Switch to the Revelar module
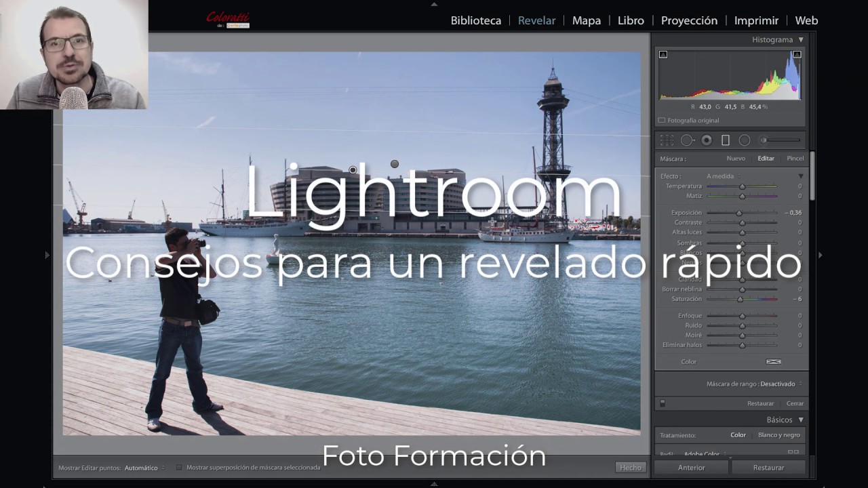Image resolution: width=868 pixels, height=488 pixels. click(536, 20)
